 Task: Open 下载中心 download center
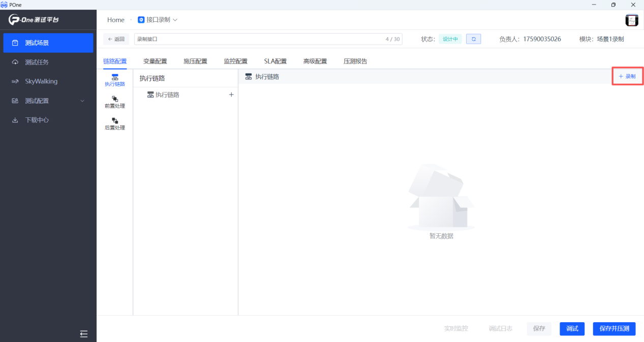(x=37, y=120)
